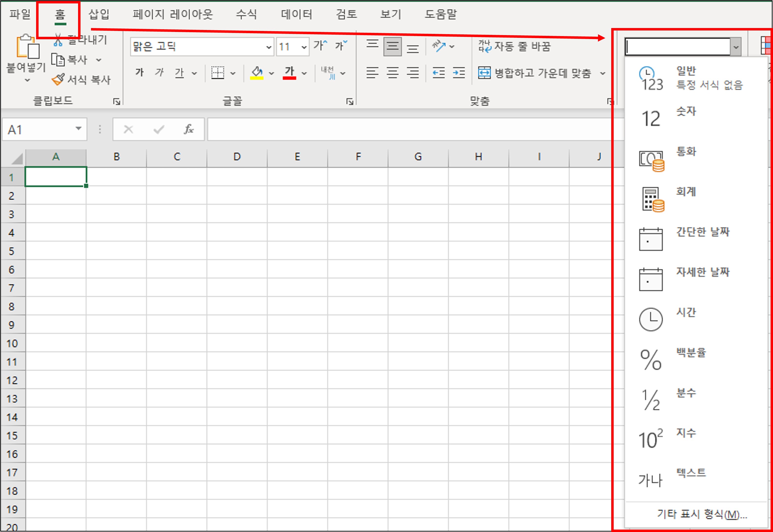773x532 pixels.
Task: Click the yellow fill color bucket
Action: [x=256, y=72]
